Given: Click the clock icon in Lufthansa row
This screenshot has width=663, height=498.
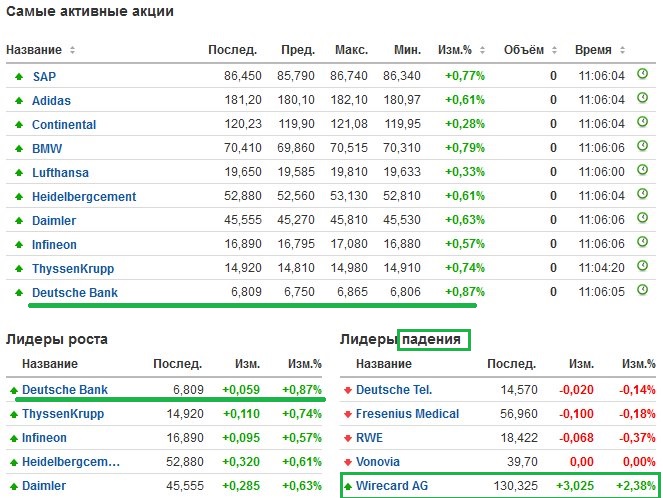Looking at the screenshot, I should coord(642,170).
